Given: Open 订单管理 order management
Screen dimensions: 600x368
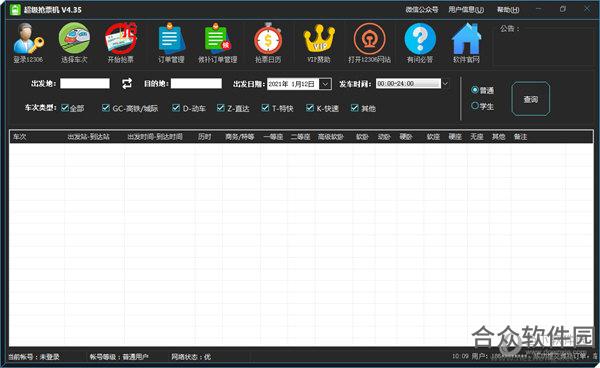Looking at the screenshot, I should [171, 42].
